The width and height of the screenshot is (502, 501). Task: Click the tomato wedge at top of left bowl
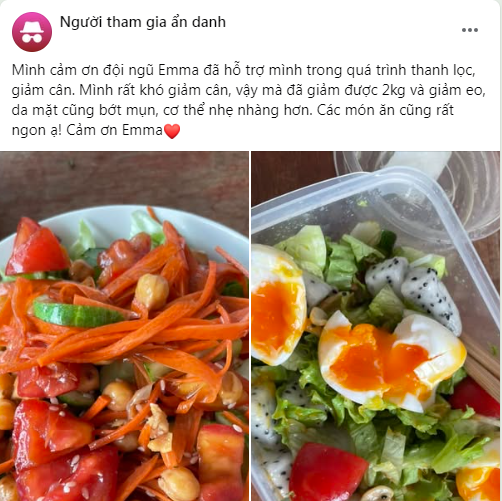click(x=36, y=247)
